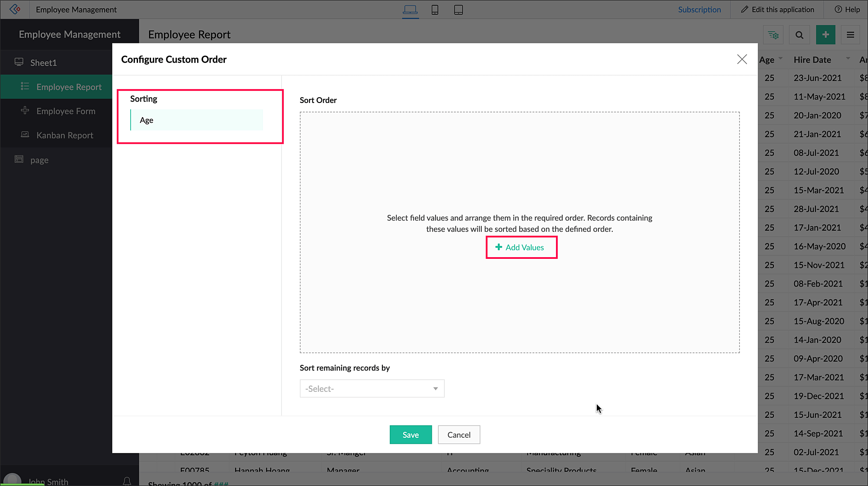The height and width of the screenshot is (486, 868).
Task: Open report filter settings icon
Action: (773, 35)
